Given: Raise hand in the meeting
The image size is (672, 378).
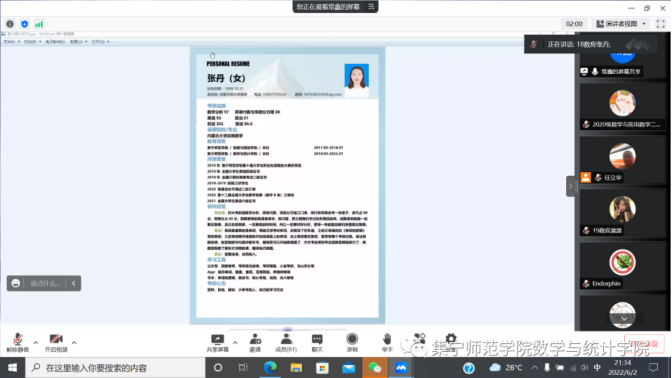Looking at the screenshot, I should (387, 343).
